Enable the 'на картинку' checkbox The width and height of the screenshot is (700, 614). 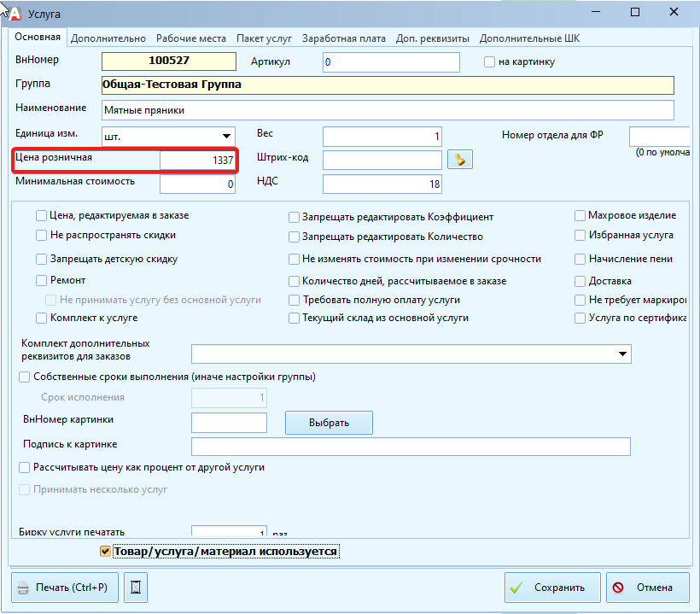489,62
